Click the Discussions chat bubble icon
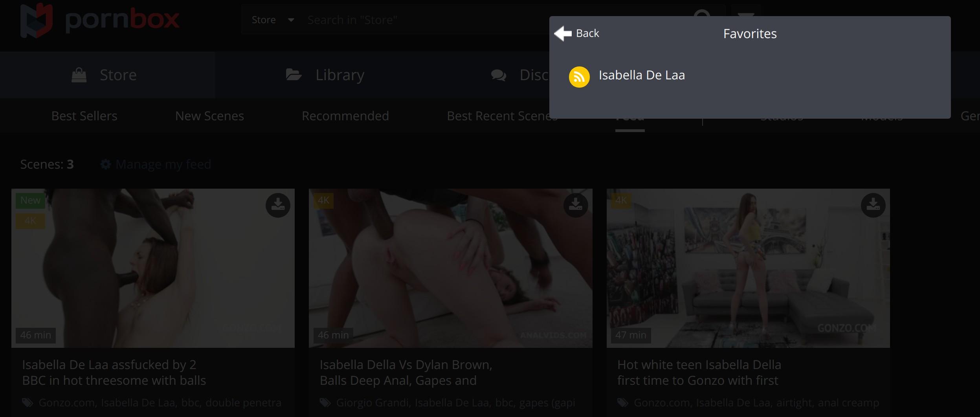 click(499, 75)
